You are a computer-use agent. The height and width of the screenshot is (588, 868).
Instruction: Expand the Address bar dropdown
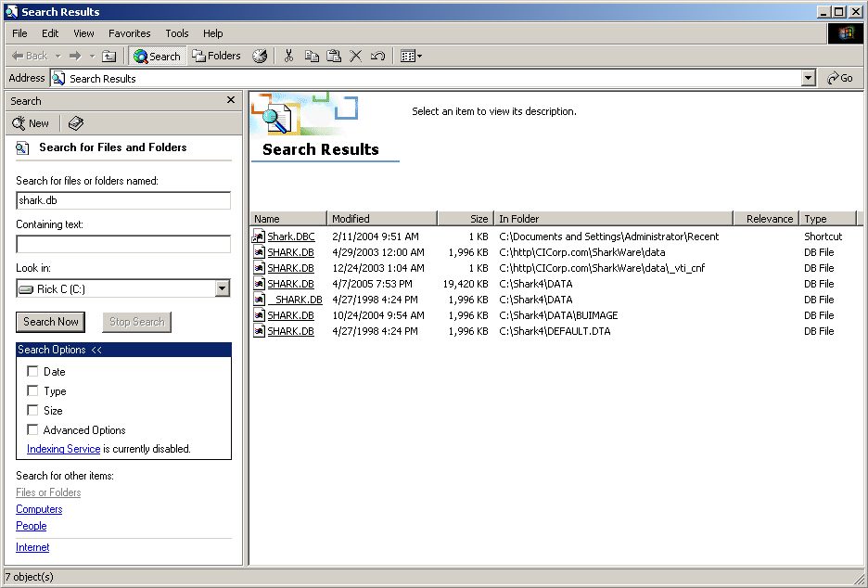tap(809, 78)
